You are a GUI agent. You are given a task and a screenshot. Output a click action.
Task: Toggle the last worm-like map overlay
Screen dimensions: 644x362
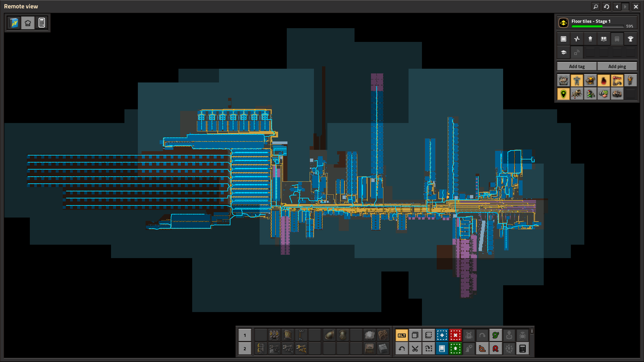click(x=617, y=94)
